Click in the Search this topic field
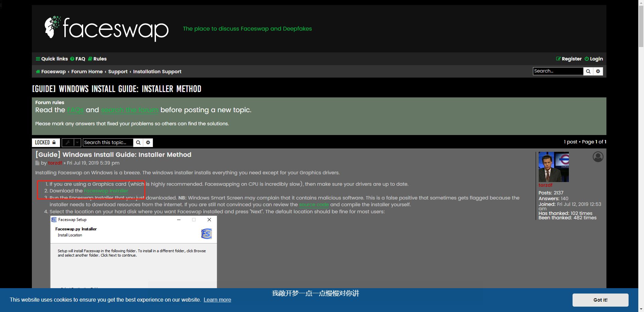This screenshot has height=312, width=644. coord(108,143)
